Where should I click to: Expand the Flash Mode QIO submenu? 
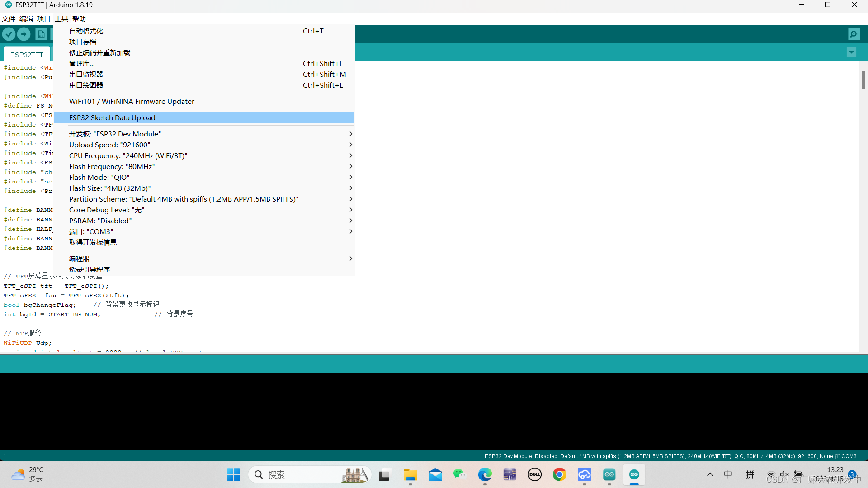[x=204, y=177]
